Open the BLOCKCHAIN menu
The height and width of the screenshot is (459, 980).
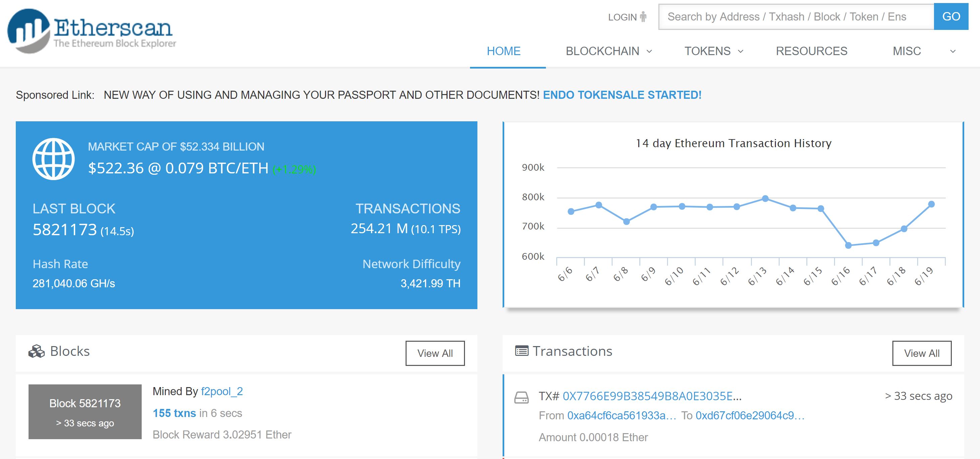click(x=602, y=51)
